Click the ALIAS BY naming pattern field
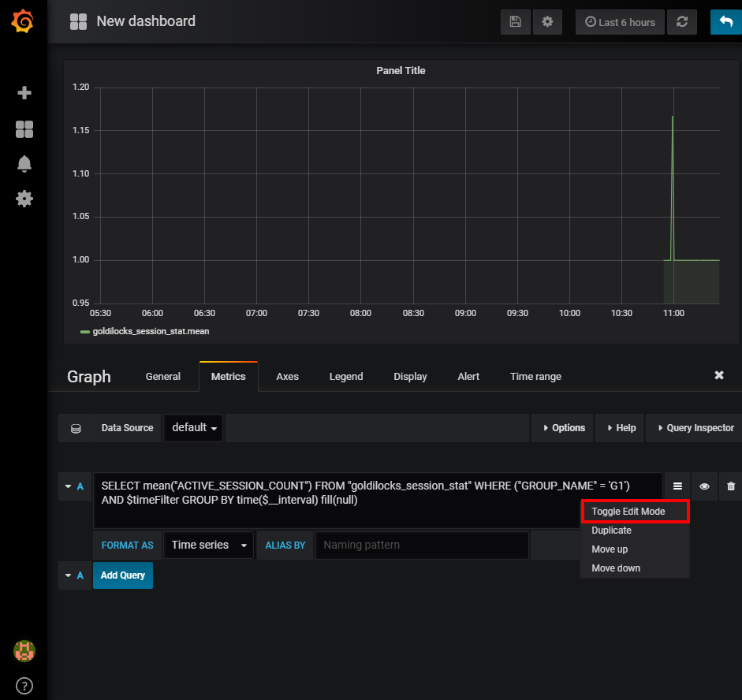 421,545
